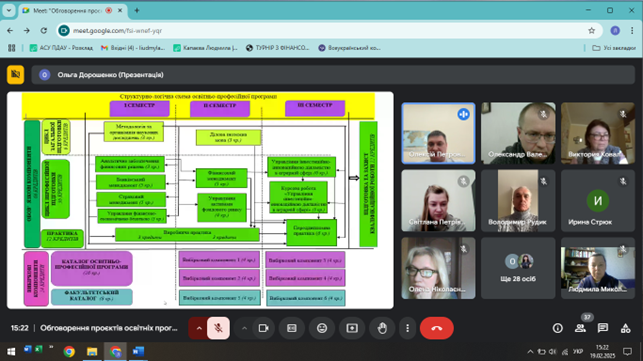Open meeting details info icon
This screenshot has height=361, width=643.
558,328
